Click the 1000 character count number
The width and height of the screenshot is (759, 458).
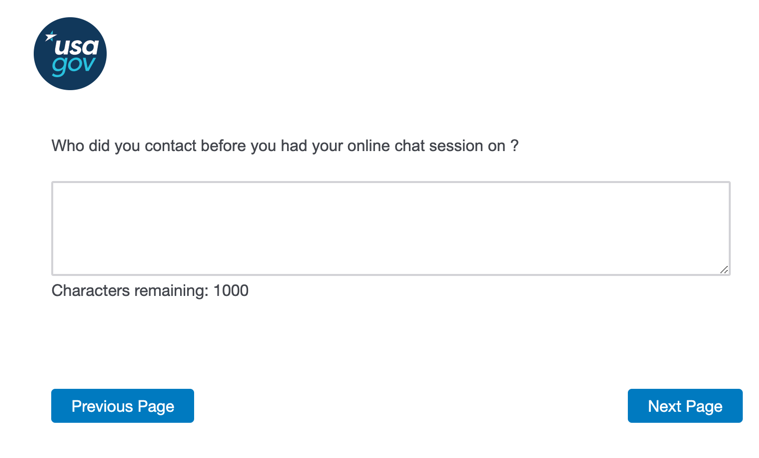(x=231, y=291)
